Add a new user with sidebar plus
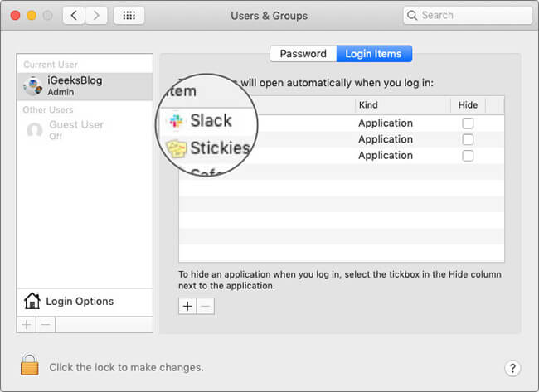The height and width of the screenshot is (392, 539). [27, 324]
